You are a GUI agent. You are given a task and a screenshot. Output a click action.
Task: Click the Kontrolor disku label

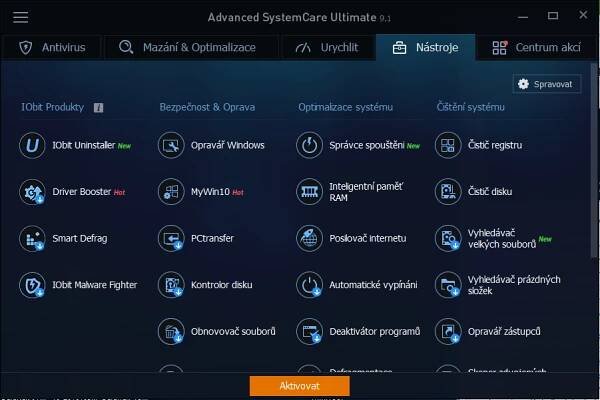coord(222,285)
